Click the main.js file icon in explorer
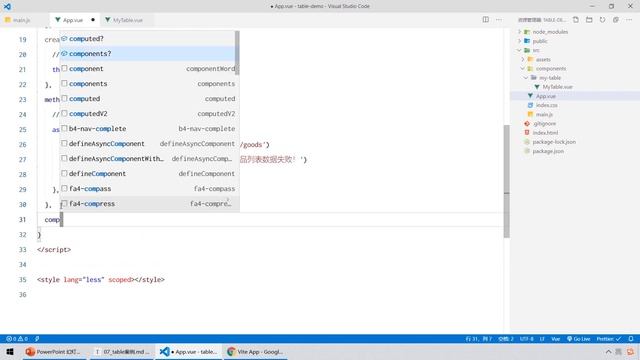The image size is (640, 360). click(x=530, y=114)
